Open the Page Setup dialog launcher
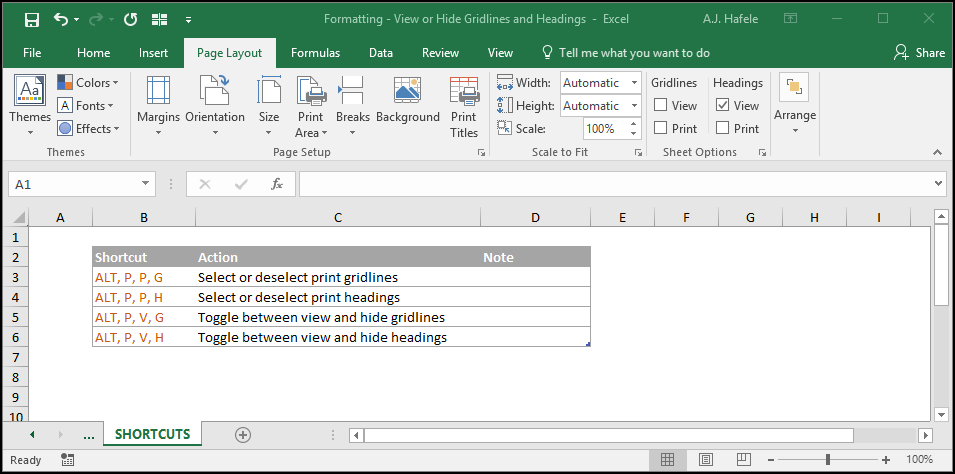The image size is (955, 474). (482, 153)
